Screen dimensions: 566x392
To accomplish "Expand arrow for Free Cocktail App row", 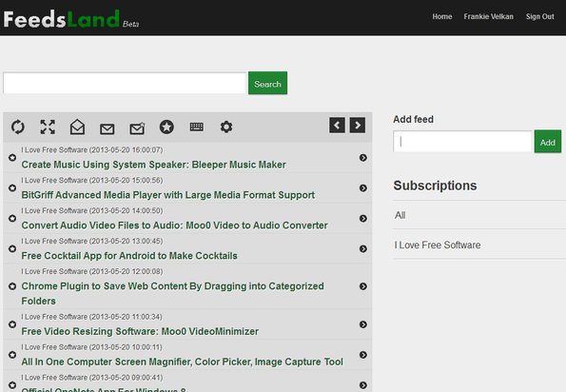I will pyautogui.click(x=363, y=248).
